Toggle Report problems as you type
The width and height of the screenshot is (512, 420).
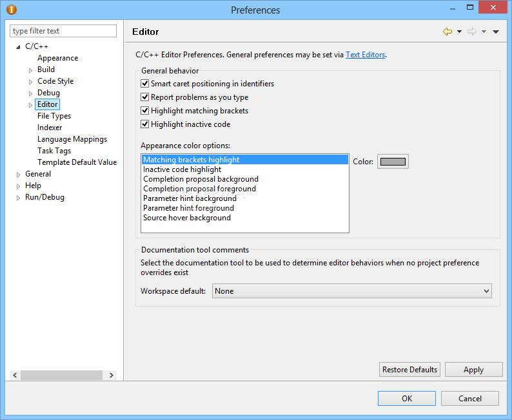[x=144, y=97]
